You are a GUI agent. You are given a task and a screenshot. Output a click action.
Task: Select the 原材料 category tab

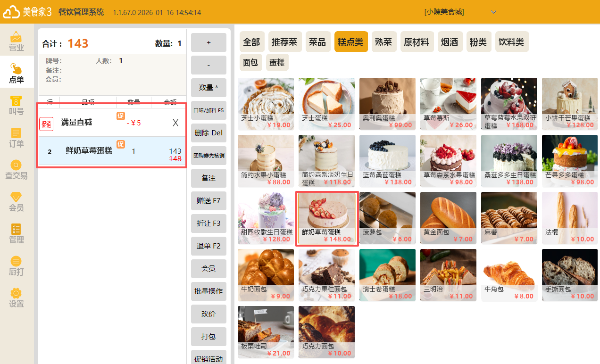[417, 42]
